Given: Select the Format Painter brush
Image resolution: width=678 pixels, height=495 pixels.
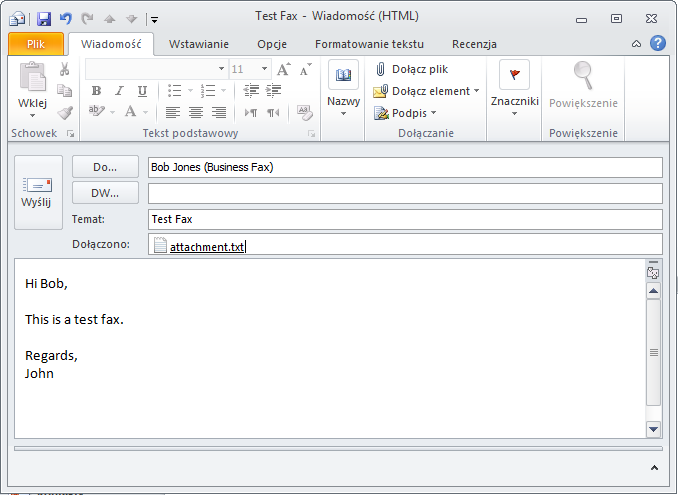Looking at the screenshot, I should [65, 113].
